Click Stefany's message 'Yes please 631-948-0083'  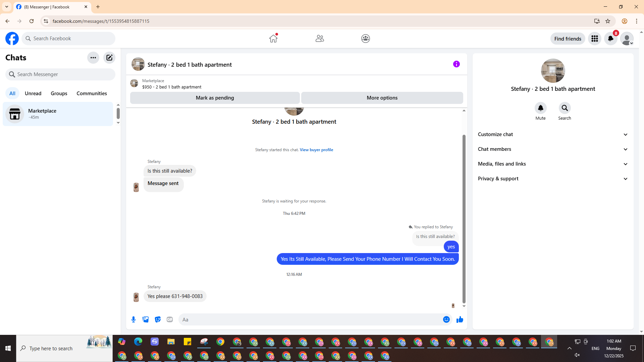(x=175, y=296)
